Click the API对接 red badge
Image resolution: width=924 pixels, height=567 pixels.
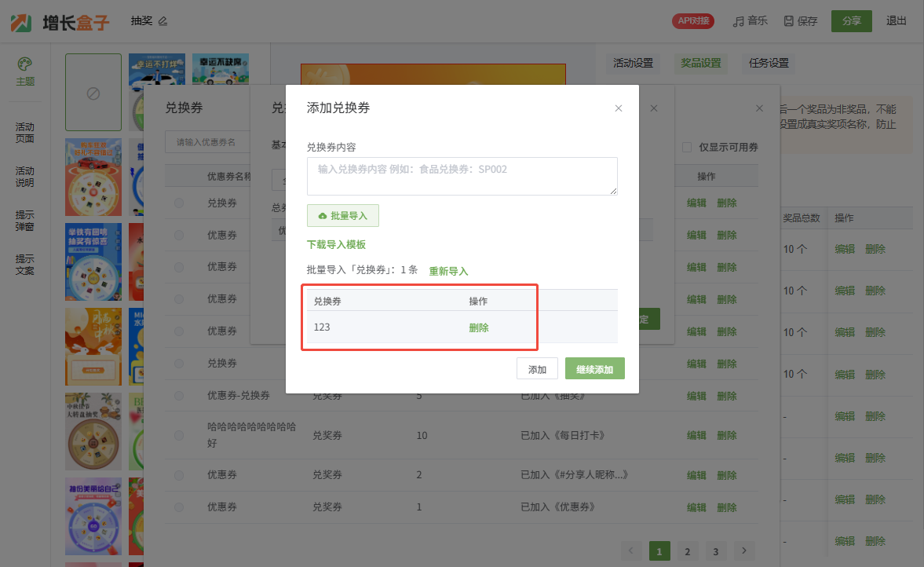(x=693, y=21)
